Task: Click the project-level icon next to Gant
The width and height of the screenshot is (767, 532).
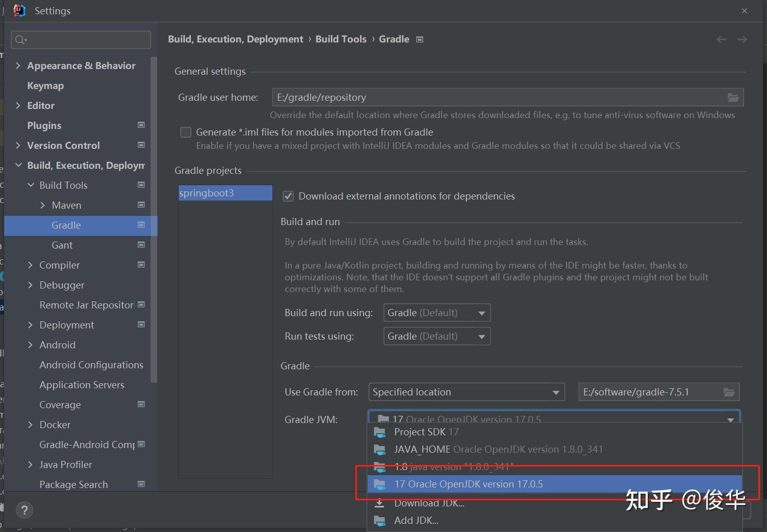Action: coord(141,245)
